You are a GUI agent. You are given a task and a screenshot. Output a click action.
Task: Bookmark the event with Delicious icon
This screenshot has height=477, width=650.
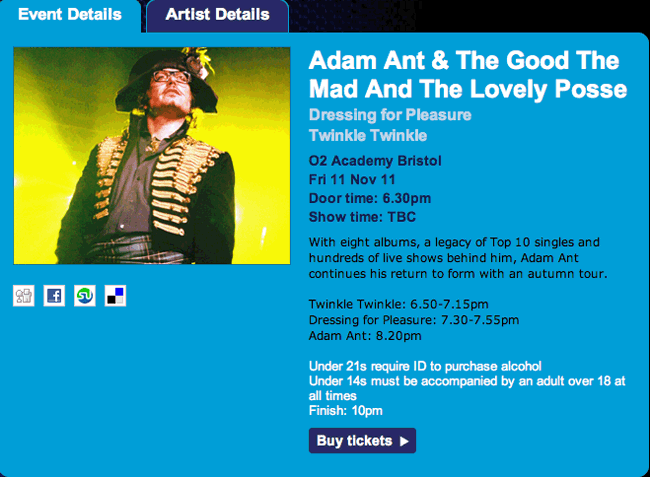[x=115, y=296]
